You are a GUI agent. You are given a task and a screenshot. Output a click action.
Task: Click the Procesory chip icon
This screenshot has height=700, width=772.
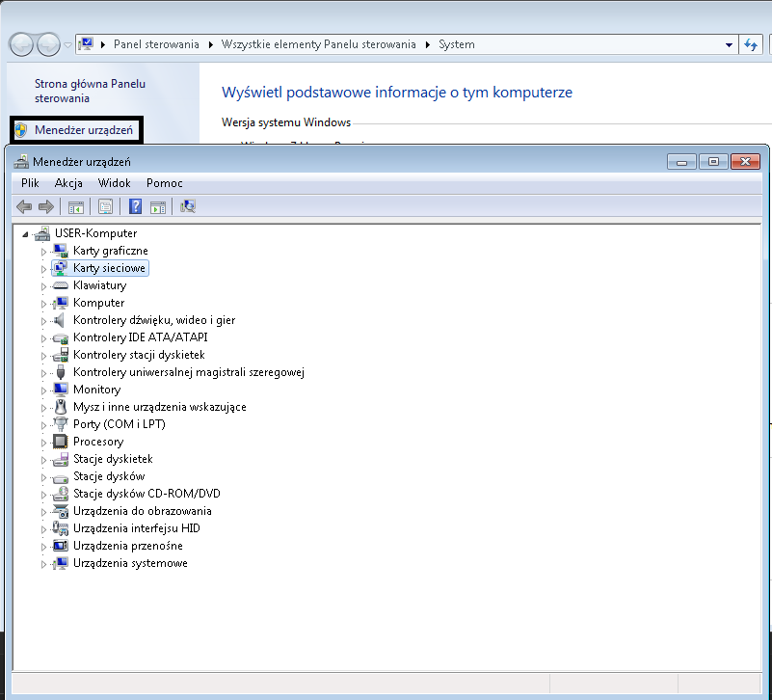pos(60,442)
